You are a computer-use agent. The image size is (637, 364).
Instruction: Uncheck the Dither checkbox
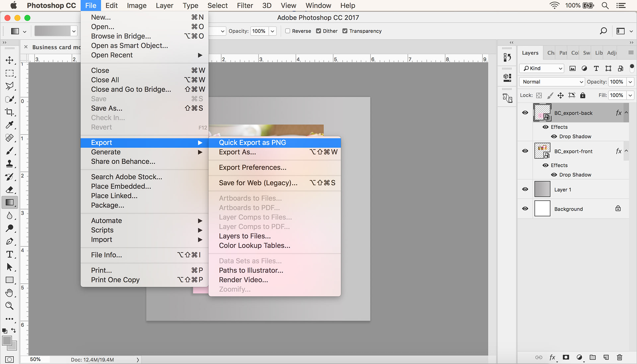pyautogui.click(x=318, y=31)
